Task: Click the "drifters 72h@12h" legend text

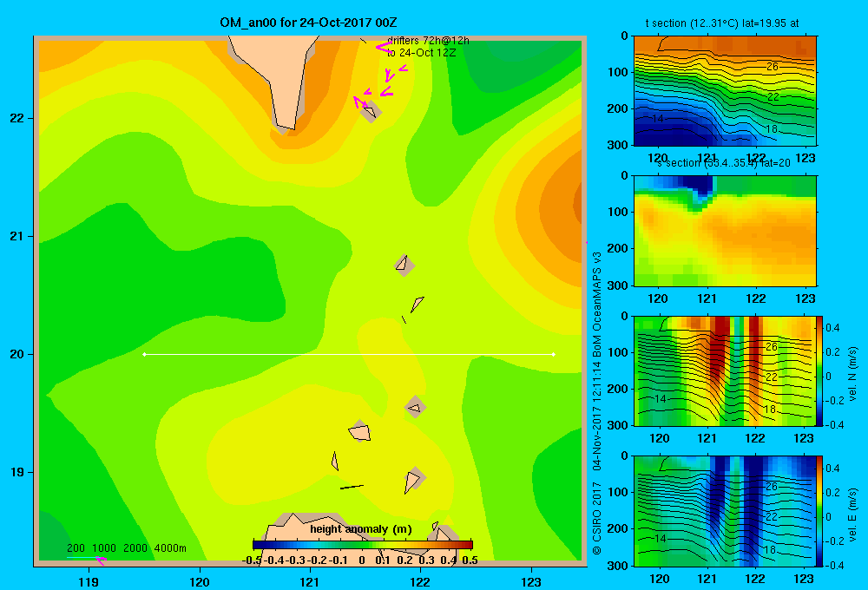Action: (428, 41)
